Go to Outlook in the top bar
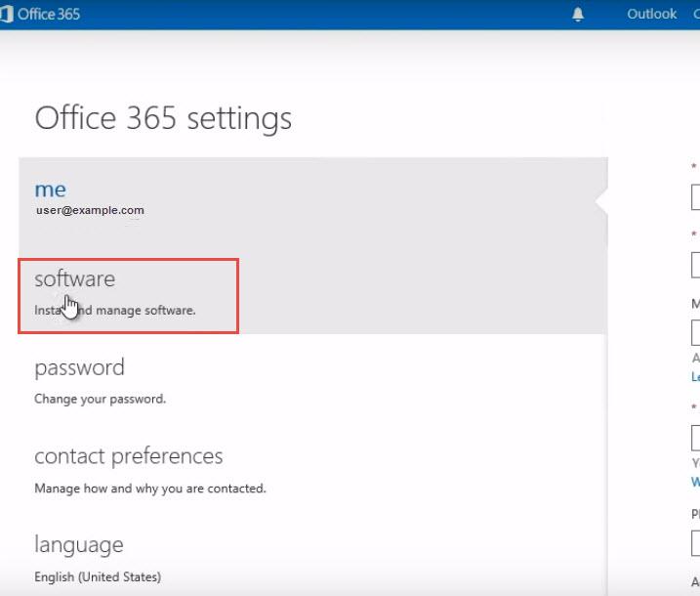Viewport: 700px width, 596px height. pyautogui.click(x=651, y=14)
